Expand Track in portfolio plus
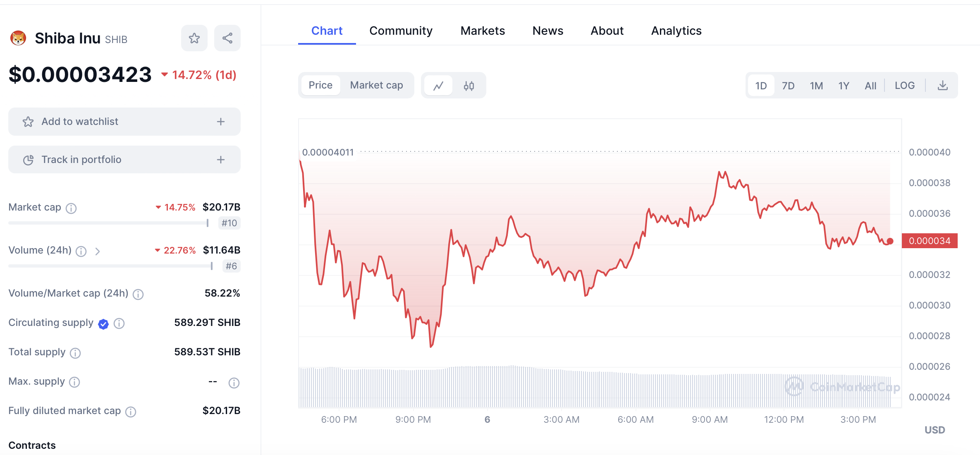Screen dimensions: 980x455 (221, 160)
